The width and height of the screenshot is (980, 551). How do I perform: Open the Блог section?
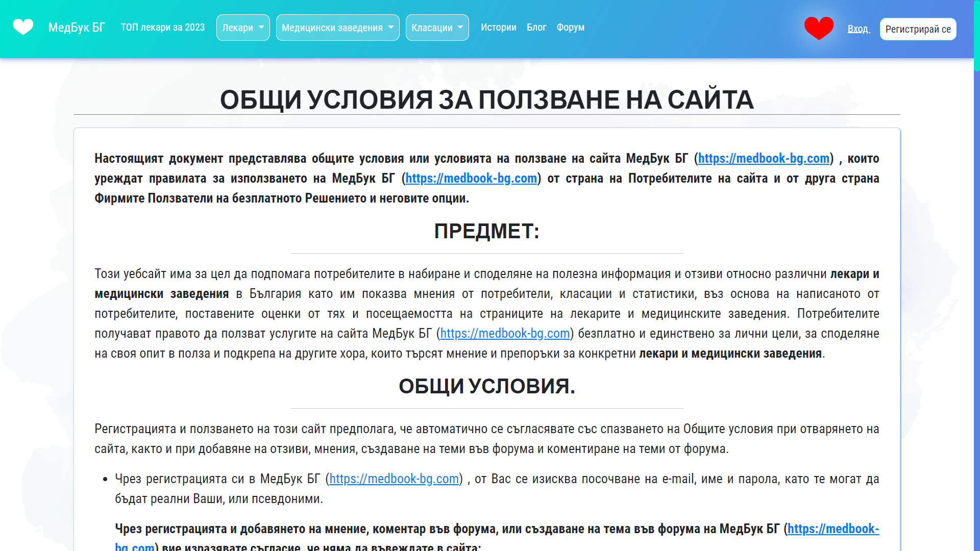pos(536,28)
